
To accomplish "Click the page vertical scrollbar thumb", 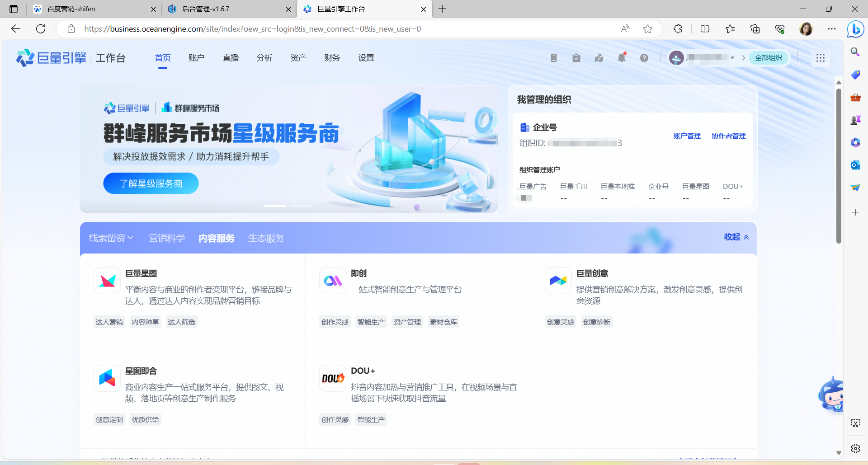I will [x=839, y=165].
